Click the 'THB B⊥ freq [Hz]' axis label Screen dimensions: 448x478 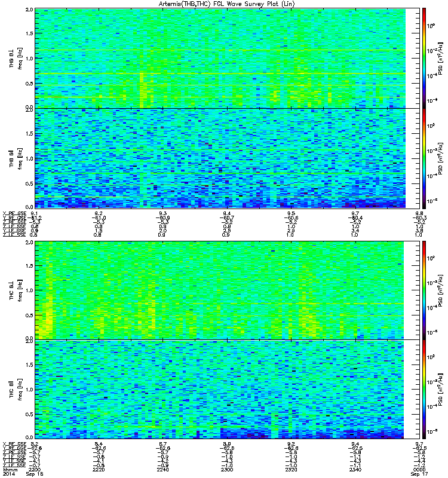(x=16, y=58)
